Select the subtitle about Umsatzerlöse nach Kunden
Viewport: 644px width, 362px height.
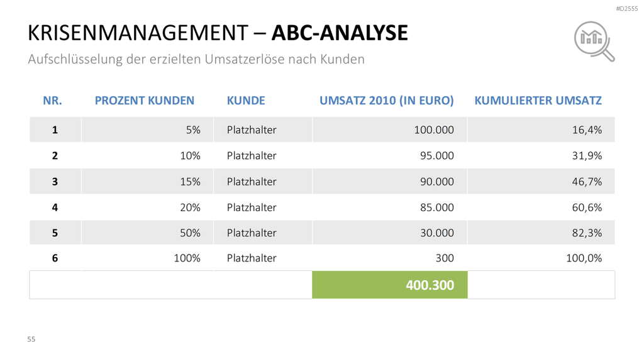[196, 59]
